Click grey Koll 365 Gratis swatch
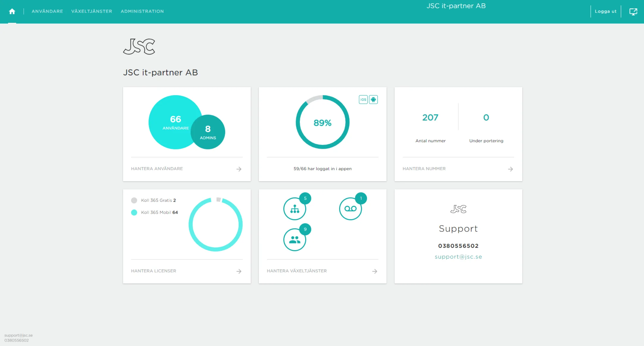 coord(134,200)
